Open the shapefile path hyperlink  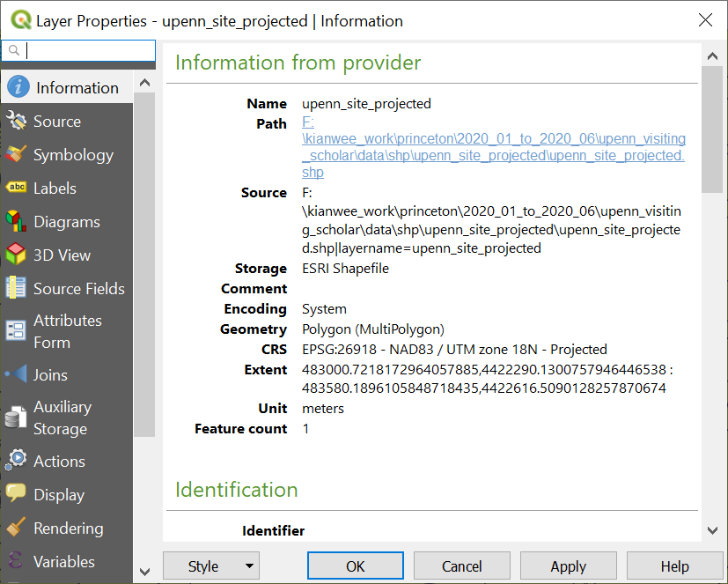(493, 147)
